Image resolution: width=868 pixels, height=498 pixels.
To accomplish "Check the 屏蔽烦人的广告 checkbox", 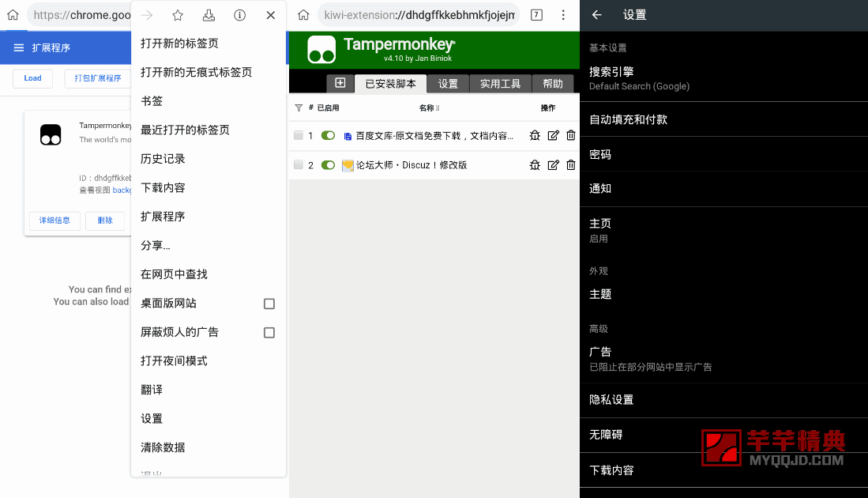I will [269, 332].
